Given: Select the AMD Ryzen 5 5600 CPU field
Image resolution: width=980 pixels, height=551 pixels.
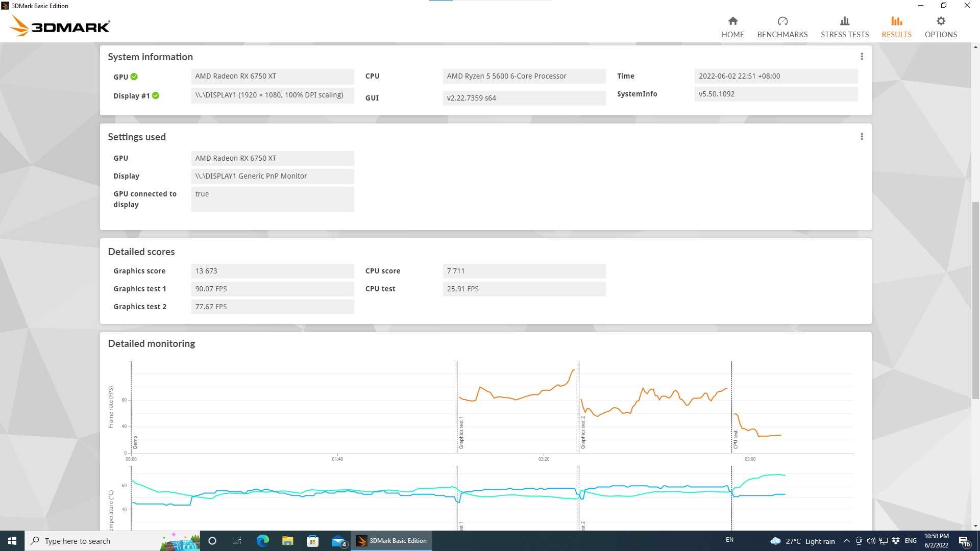Looking at the screenshot, I should pos(524,76).
